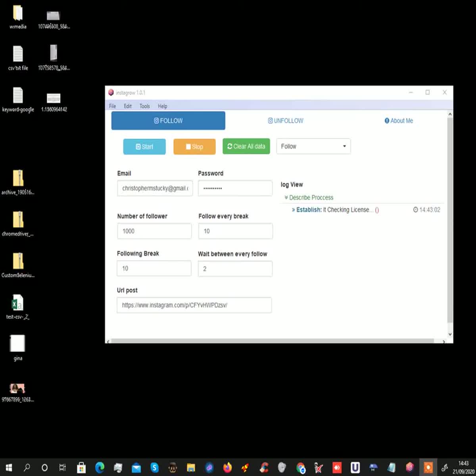Select the archive_190516 zip on desktop
This screenshot has height=476, width=476.
pos(18,182)
